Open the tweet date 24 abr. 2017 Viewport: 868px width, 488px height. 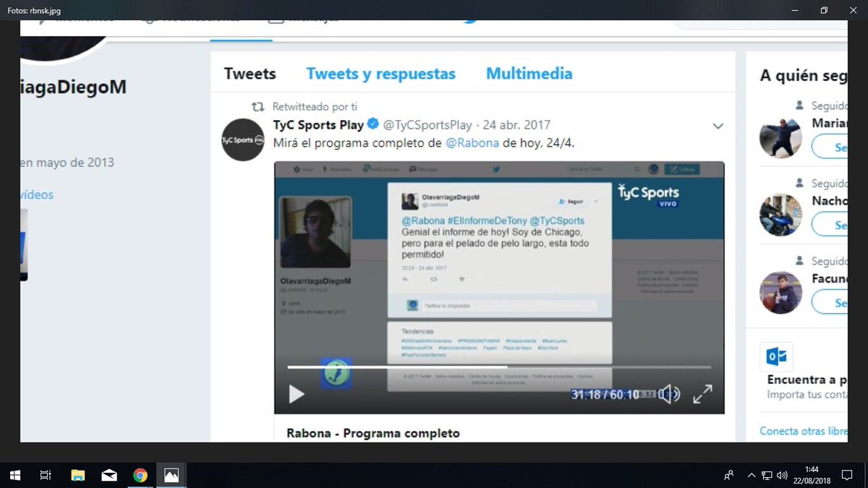[x=517, y=125]
